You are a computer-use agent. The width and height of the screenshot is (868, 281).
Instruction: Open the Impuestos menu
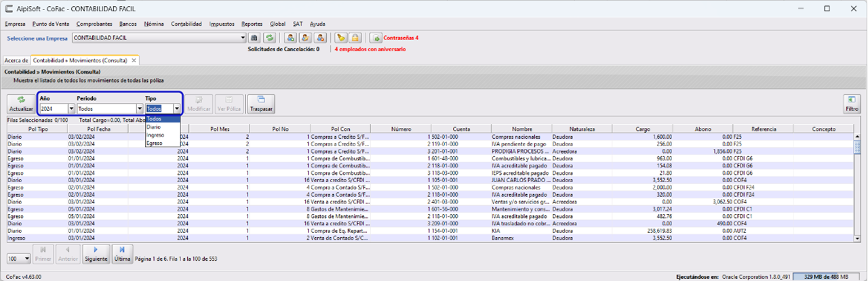222,24
